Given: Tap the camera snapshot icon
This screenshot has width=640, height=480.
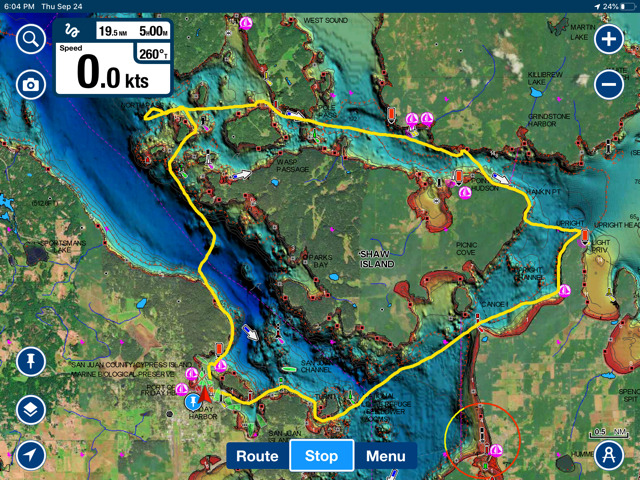Looking at the screenshot, I should (31, 85).
